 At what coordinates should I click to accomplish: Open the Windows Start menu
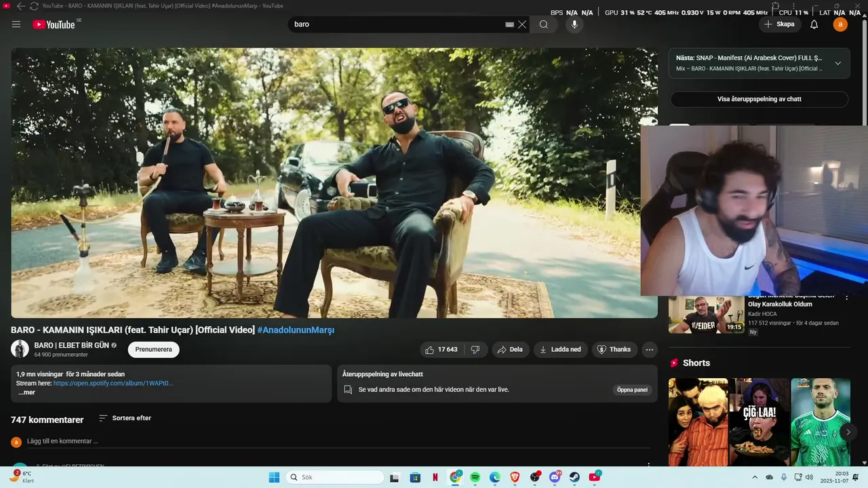[x=274, y=477]
